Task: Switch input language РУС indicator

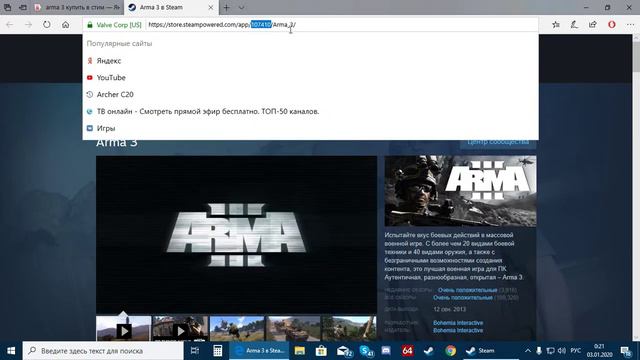Action: tap(576, 351)
